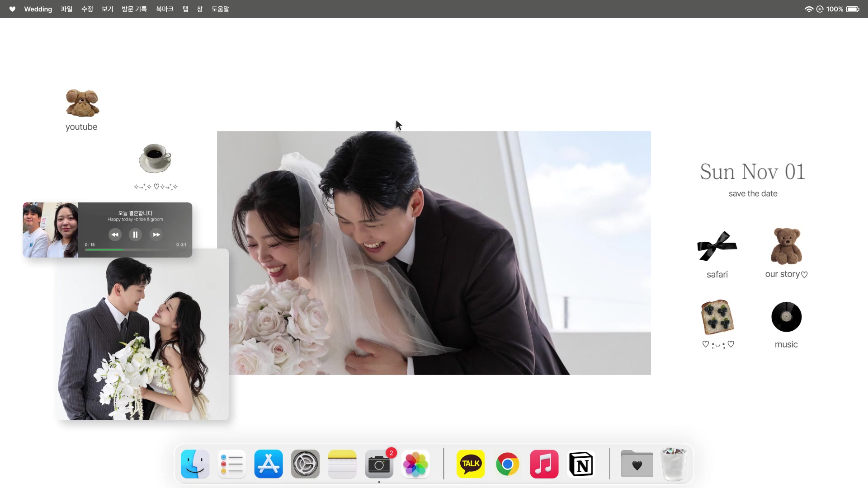Open the Wedding app menu

click(x=38, y=9)
